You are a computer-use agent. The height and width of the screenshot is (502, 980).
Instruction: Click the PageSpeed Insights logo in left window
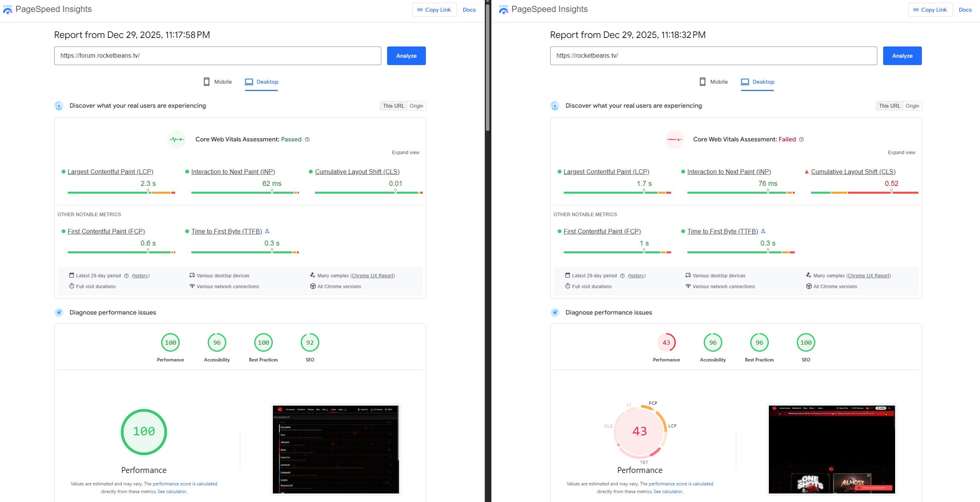[x=8, y=10]
